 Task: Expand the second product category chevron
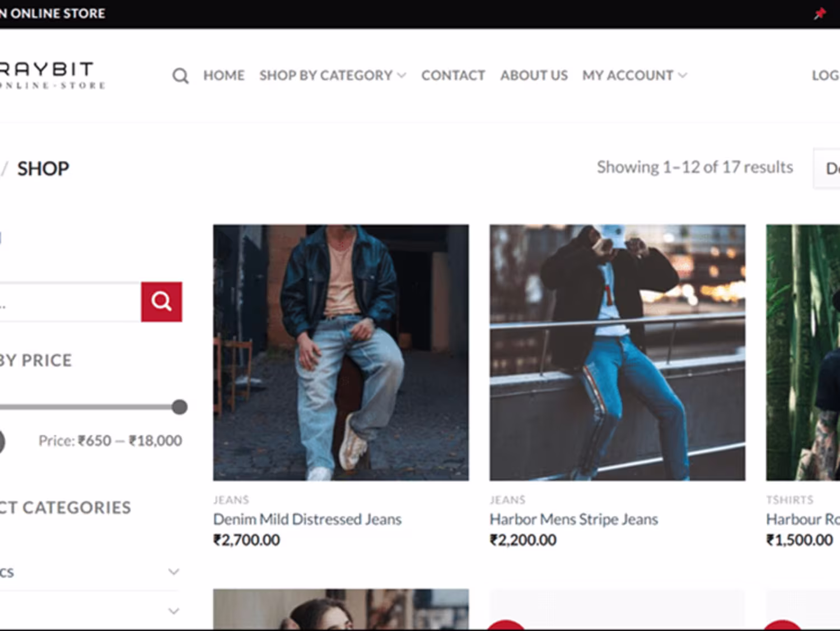coord(174,611)
